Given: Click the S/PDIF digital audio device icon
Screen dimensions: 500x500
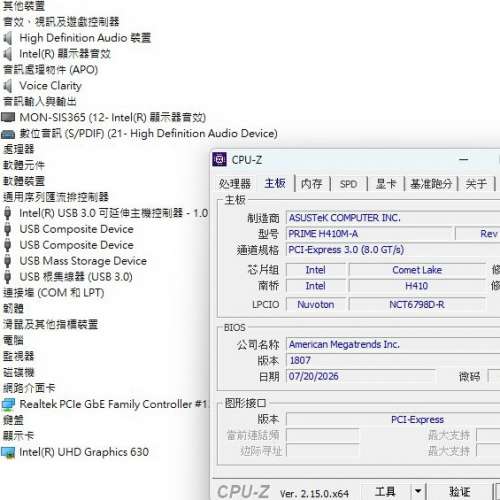Looking at the screenshot, I should 8,134.
